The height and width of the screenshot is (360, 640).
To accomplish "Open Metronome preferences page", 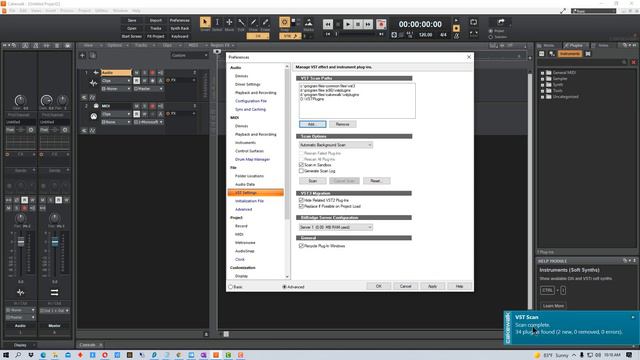I will pos(245,243).
